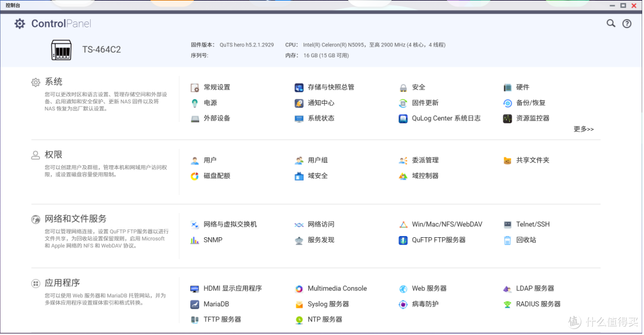The width and height of the screenshot is (644, 335).
Task: Click firmware version QuTS hero h5.2.1.2929
Action: [246, 45]
